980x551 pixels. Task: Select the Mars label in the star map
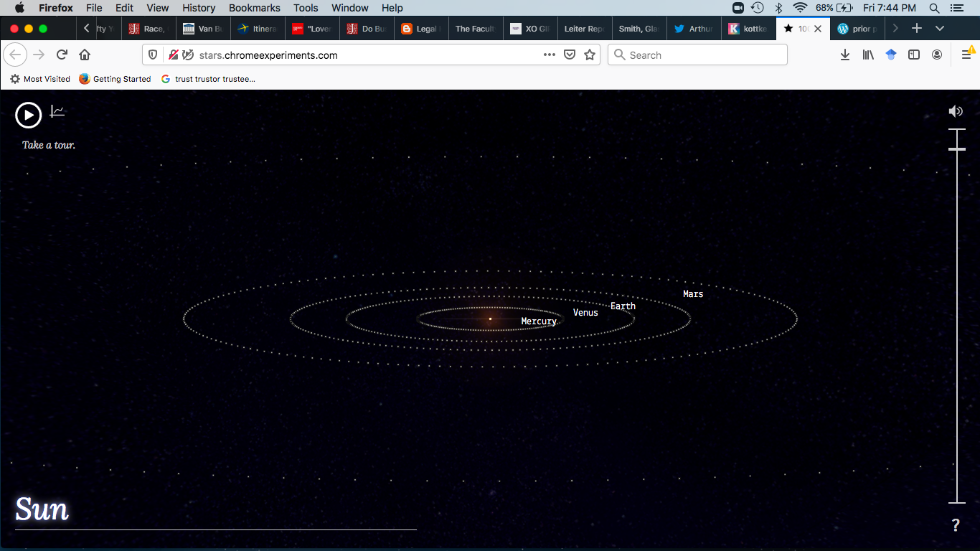[x=692, y=293]
